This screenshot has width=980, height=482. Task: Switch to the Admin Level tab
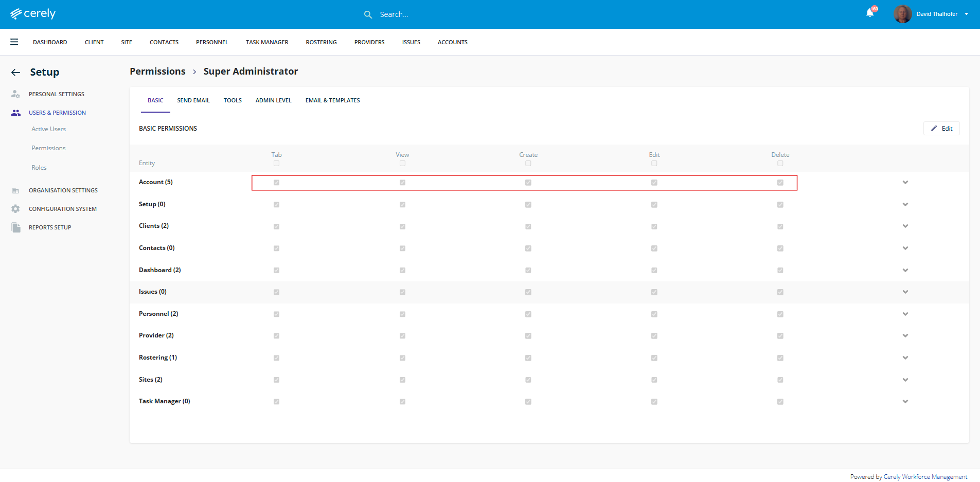pyautogui.click(x=273, y=100)
